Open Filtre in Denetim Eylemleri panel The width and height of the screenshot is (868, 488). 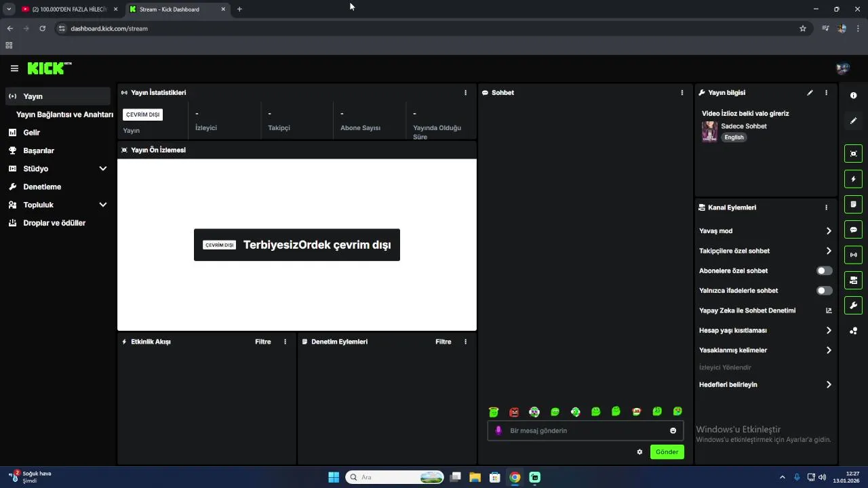443,342
